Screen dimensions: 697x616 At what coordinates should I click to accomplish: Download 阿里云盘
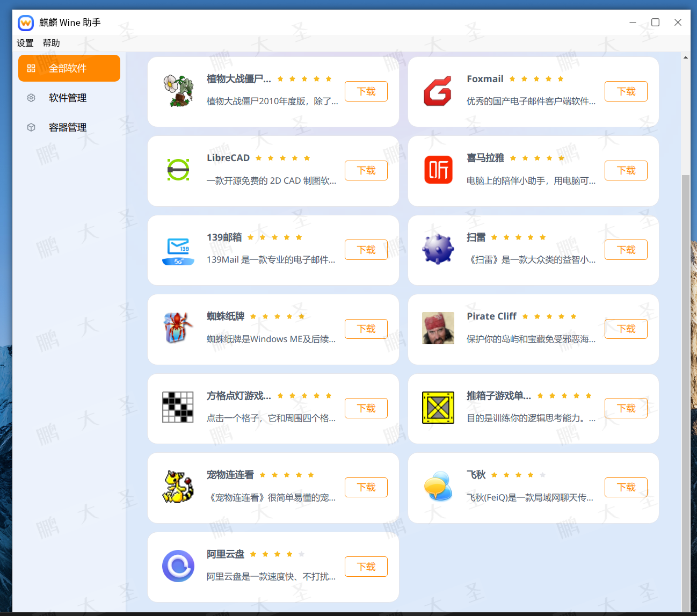coord(366,567)
